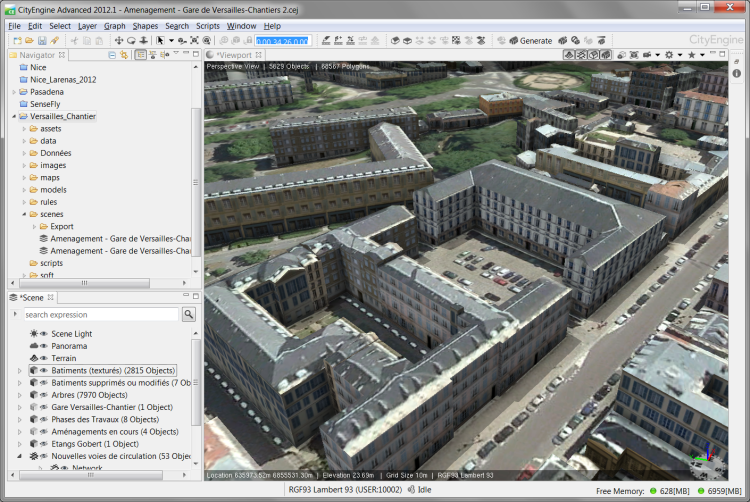Open the Scripts menu
The height and width of the screenshot is (502, 750).
208,26
